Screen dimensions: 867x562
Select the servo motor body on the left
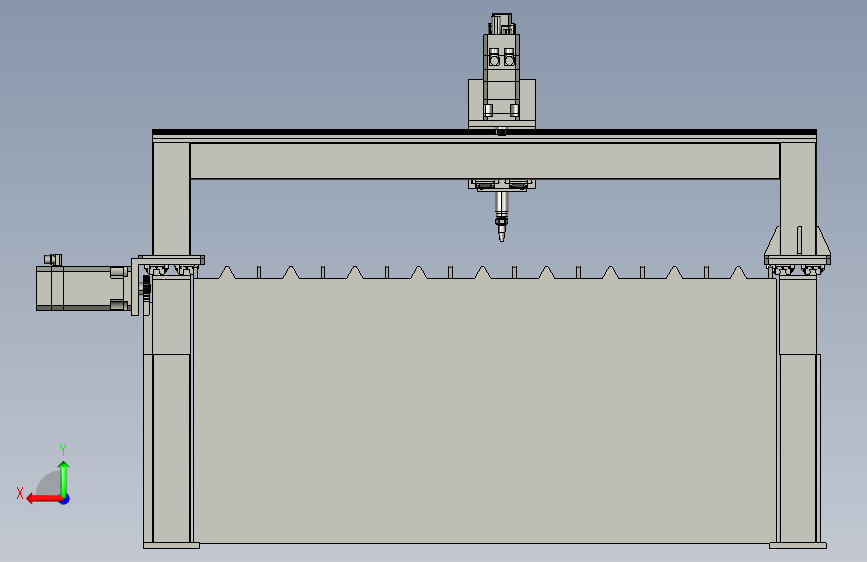[83, 288]
